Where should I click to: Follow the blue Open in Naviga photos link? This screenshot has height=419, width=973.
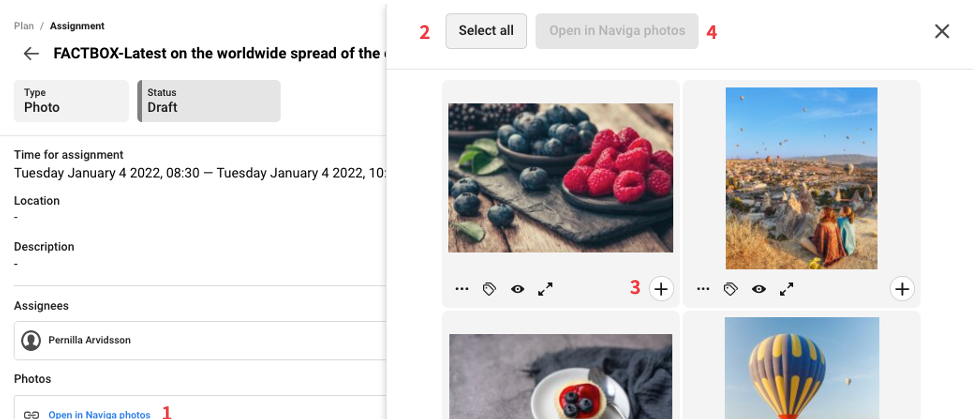(x=99, y=413)
